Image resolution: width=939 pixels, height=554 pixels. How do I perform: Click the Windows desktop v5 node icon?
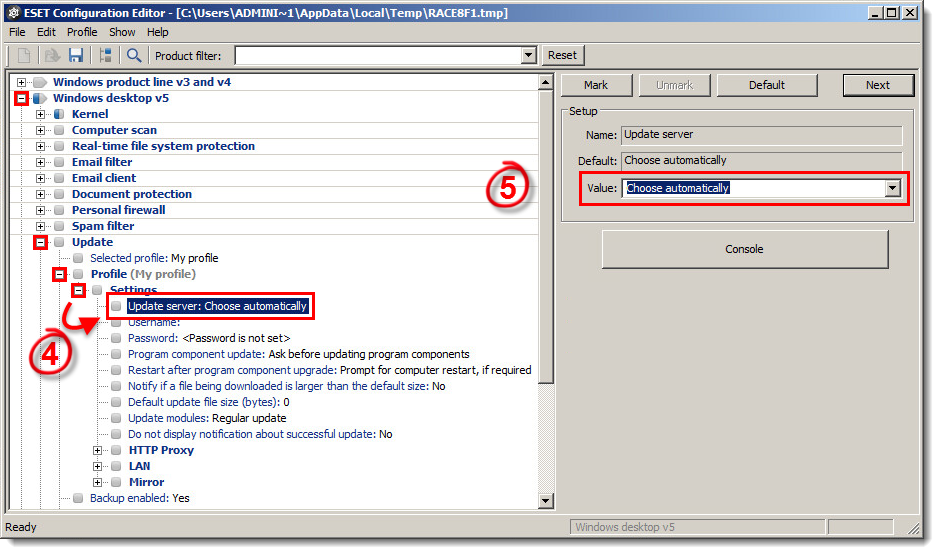click(x=40, y=98)
